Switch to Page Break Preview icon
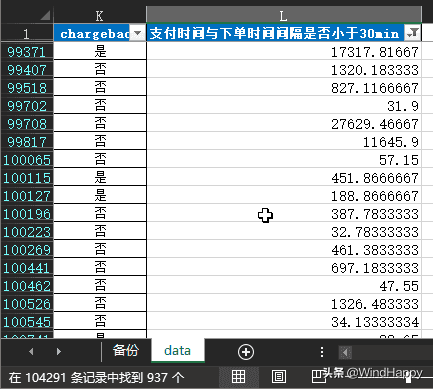 click(318, 377)
